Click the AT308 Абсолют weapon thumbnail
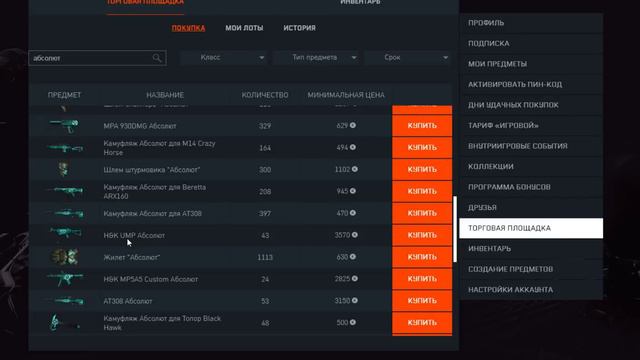Image resolution: width=640 pixels, height=360 pixels. (67, 301)
